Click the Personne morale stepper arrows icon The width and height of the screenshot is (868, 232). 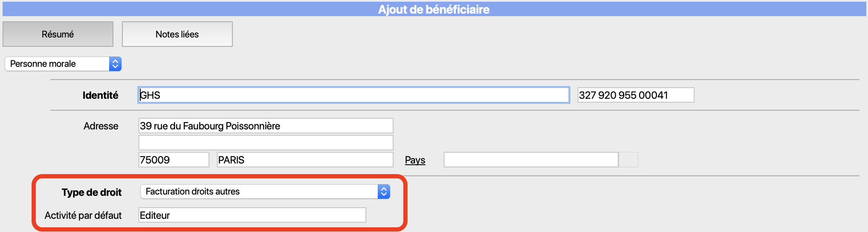[x=115, y=64]
